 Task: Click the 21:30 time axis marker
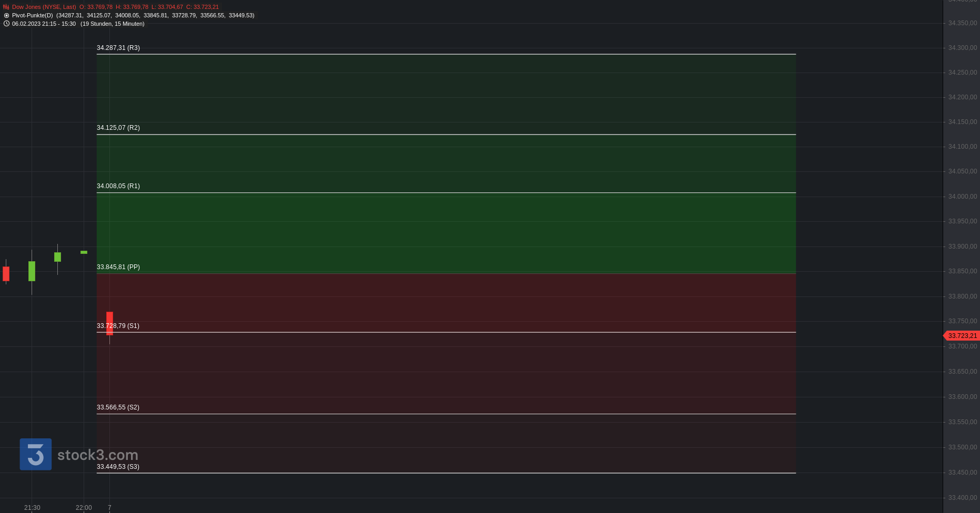coord(32,508)
